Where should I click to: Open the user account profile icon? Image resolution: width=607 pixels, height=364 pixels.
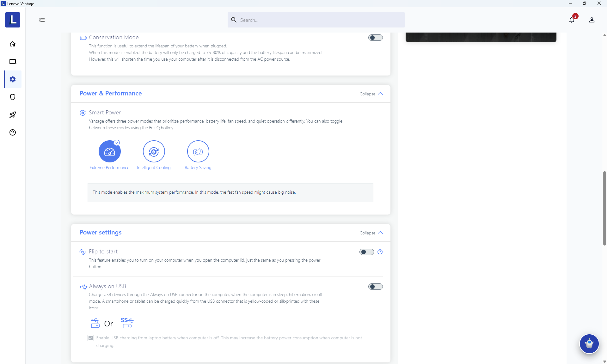coord(592,20)
